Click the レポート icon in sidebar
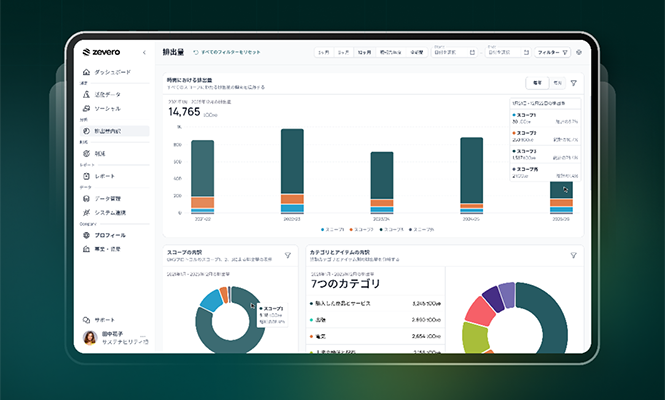The image size is (665, 400). 85,175
